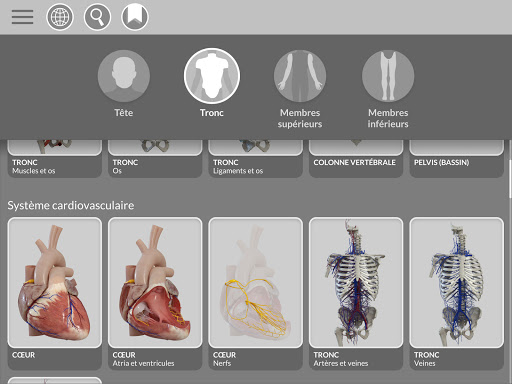The height and width of the screenshot is (384, 512).
Task: Open TRONC Os card
Action: click(155, 159)
